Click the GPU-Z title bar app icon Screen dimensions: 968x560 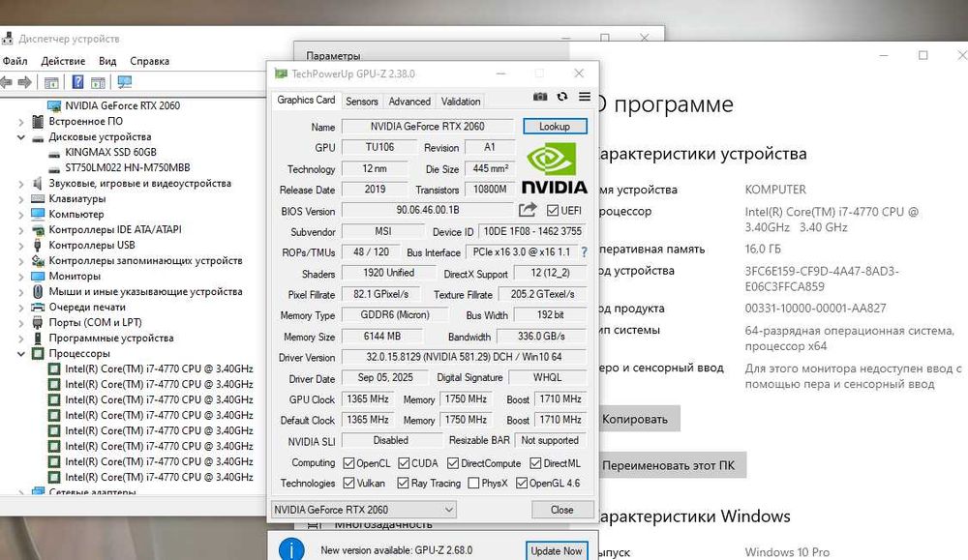click(281, 74)
